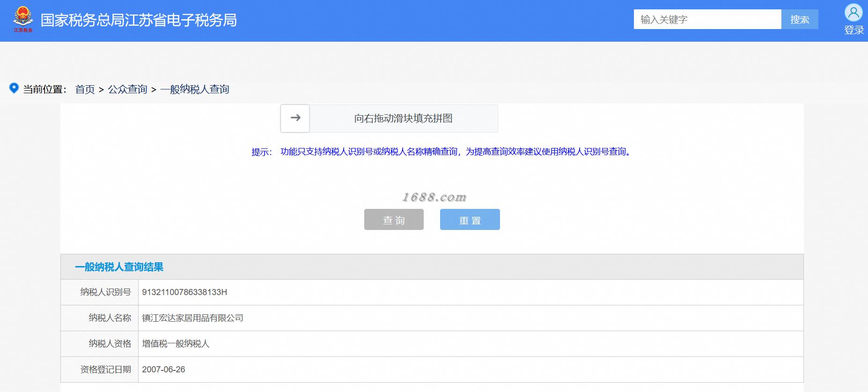This screenshot has height=392, width=868.
Task: Click the 重置 button
Action: 470,220
